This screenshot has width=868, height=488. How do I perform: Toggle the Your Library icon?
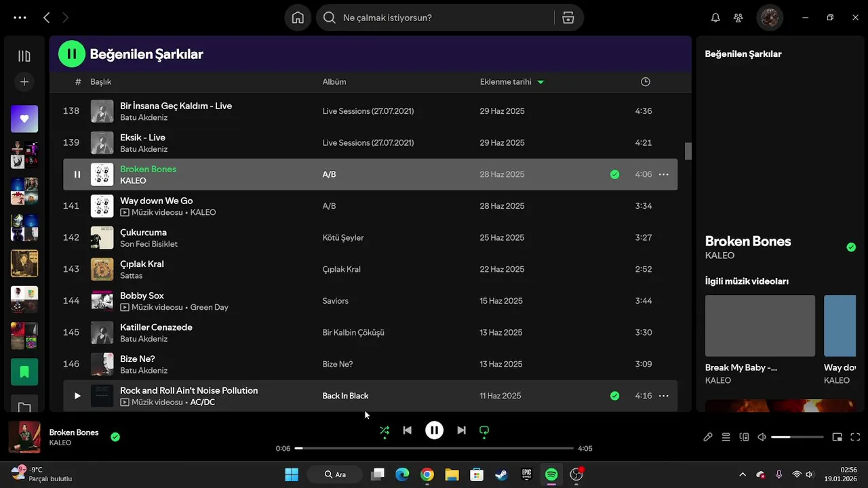point(24,56)
